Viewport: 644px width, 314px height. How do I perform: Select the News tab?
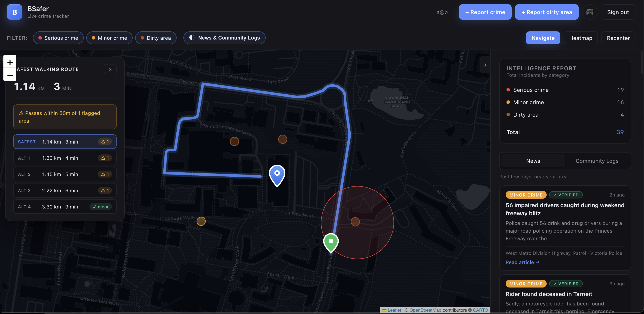tap(533, 161)
